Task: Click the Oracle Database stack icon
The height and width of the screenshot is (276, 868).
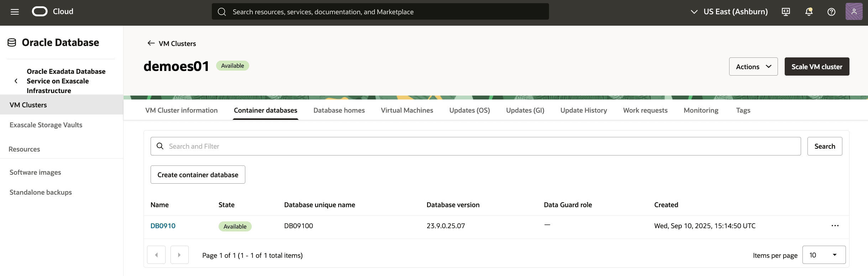Action: click(x=12, y=42)
